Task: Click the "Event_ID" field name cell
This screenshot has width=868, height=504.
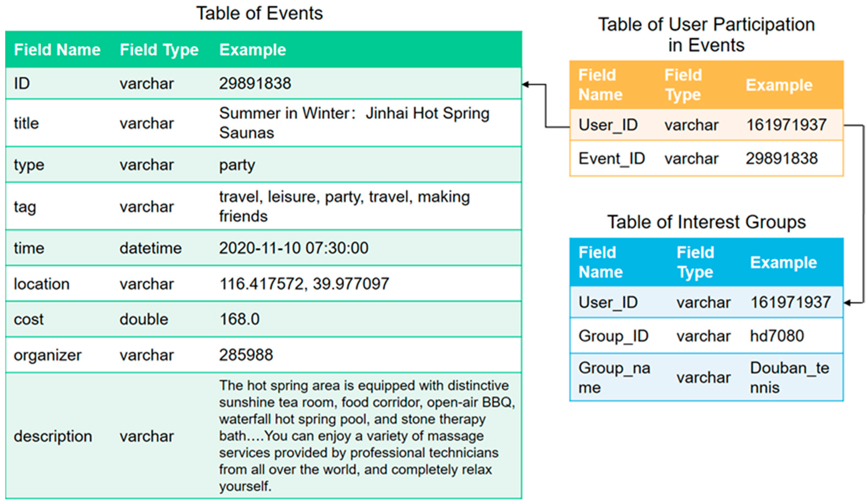Action: click(611, 159)
